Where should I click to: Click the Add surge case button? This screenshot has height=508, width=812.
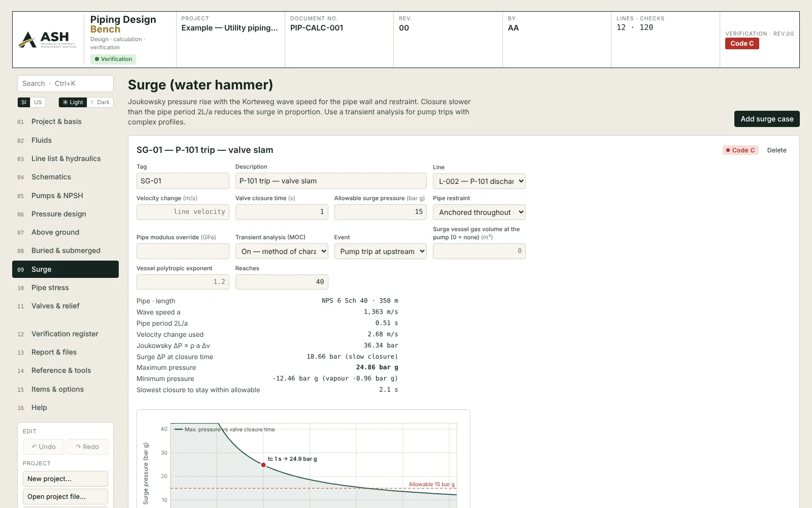pyautogui.click(x=767, y=119)
